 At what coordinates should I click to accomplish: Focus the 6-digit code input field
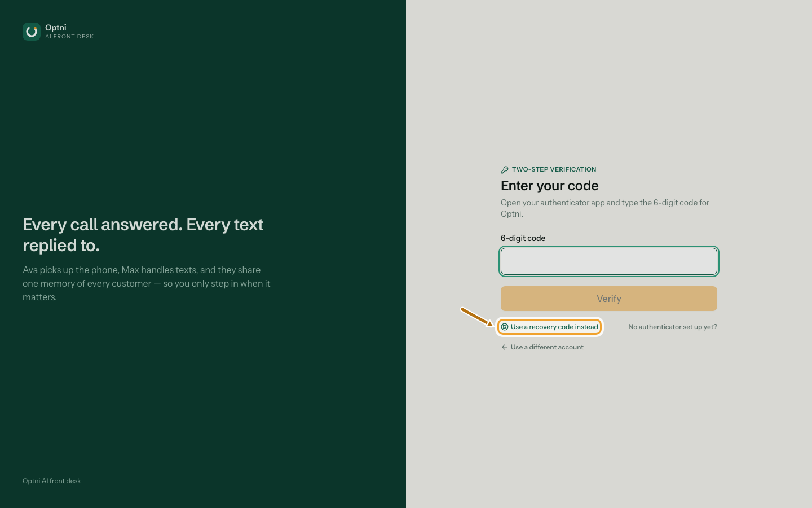(609, 261)
